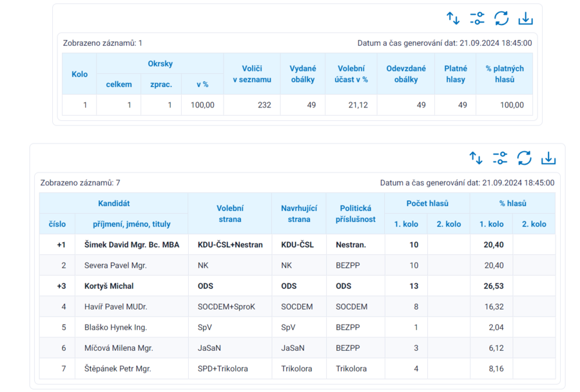Select candidate Míčová Milena Mgr.
The image size is (580, 392).
[119, 348]
